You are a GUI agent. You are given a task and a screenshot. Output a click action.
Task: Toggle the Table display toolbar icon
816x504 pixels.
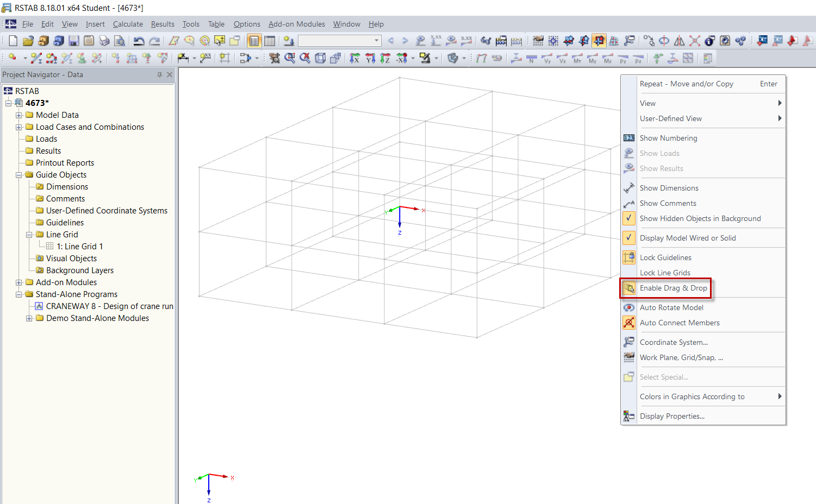[x=270, y=41]
